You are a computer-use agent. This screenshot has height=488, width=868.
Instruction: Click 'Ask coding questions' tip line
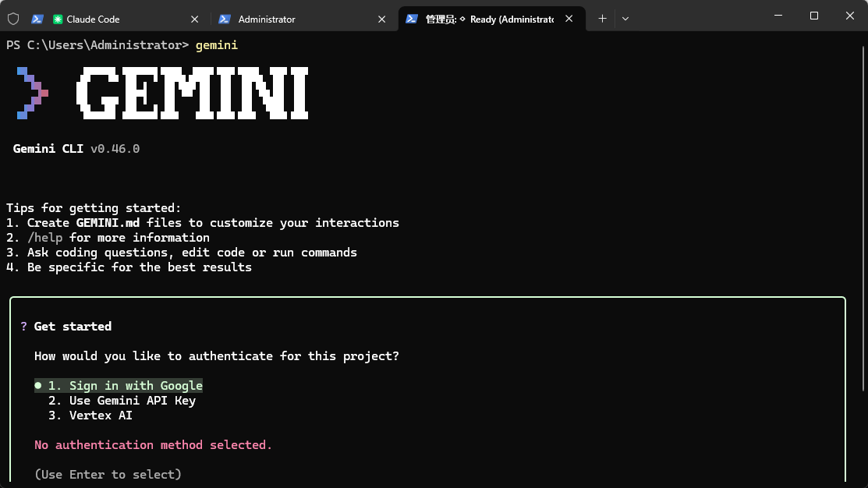(182, 253)
